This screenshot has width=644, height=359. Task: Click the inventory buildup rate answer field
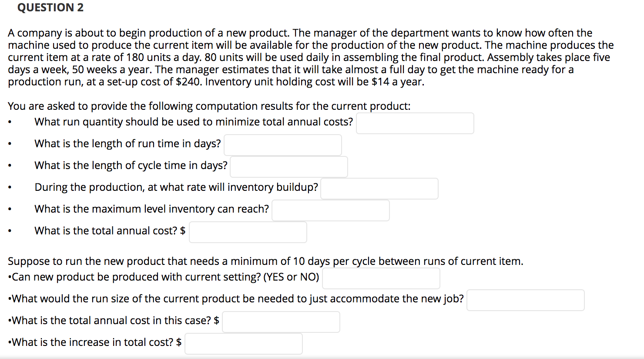[x=379, y=188]
